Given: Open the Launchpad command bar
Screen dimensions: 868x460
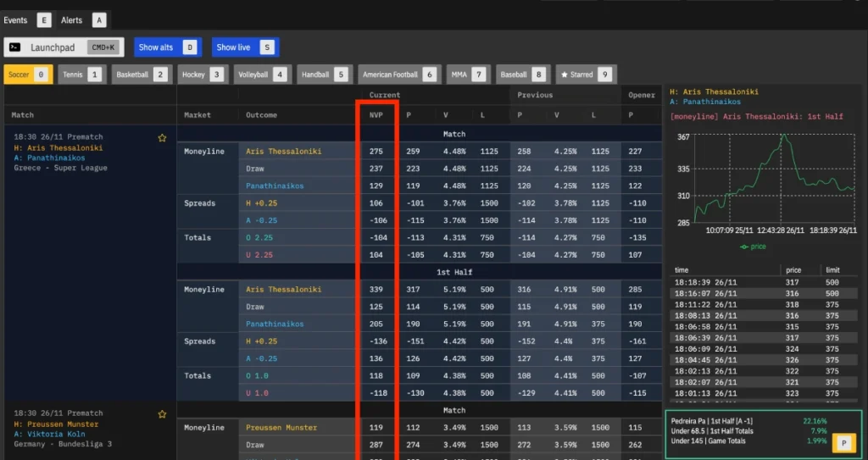Looking at the screenshot, I should [x=64, y=47].
